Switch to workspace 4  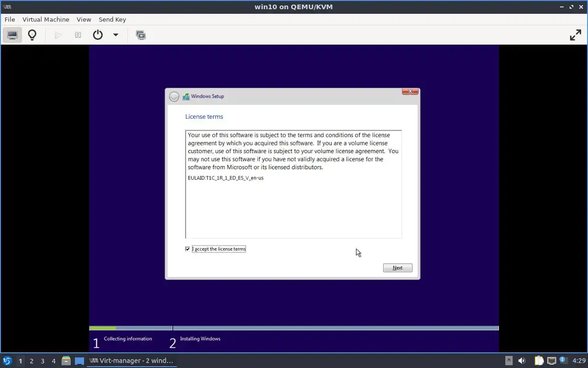pos(53,361)
